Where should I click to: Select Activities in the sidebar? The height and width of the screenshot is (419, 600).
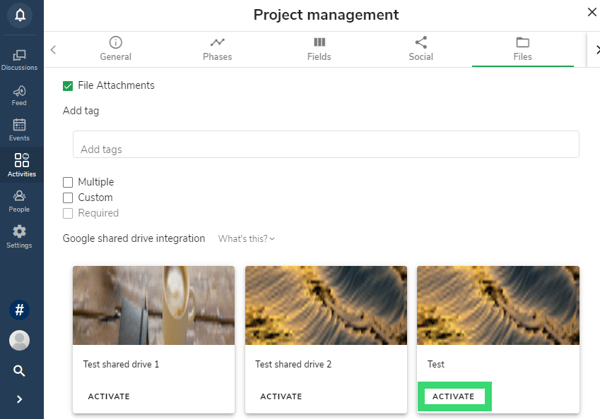(21, 165)
